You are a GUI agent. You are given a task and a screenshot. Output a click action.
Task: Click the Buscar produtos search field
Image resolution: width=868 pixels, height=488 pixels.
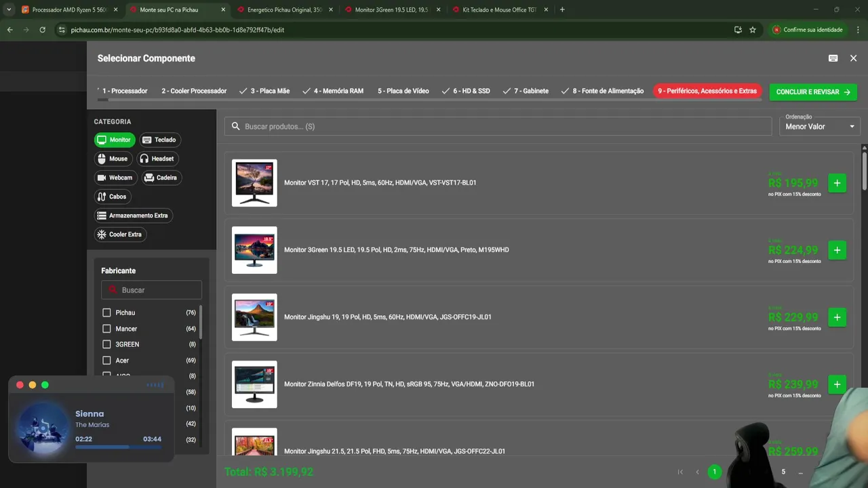[x=498, y=127]
